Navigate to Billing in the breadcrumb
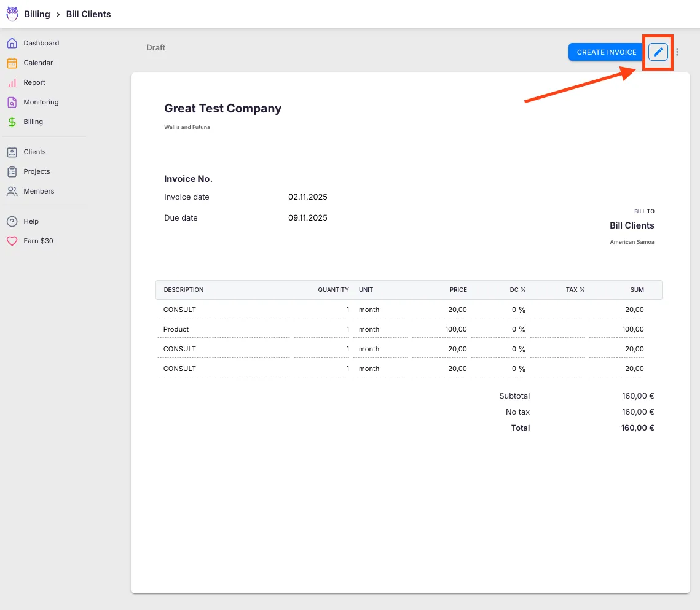This screenshot has width=700, height=610. click(37, 14)
